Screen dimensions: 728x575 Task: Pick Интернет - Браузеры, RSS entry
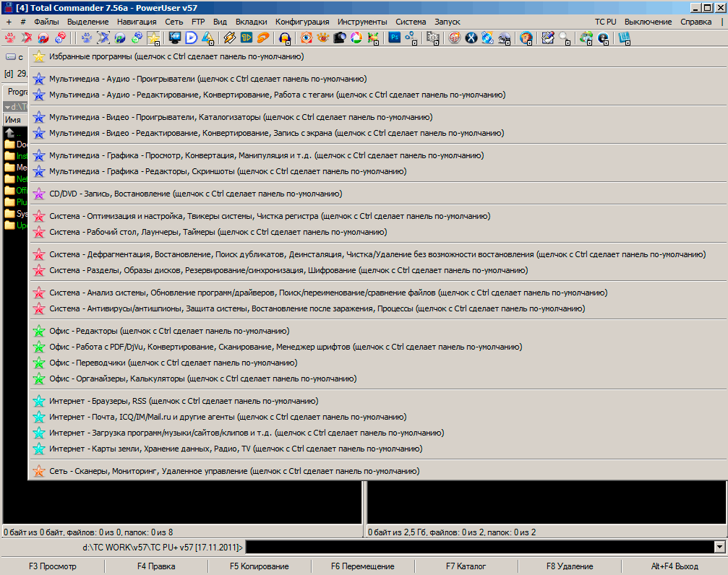click(x=184, y=401)
